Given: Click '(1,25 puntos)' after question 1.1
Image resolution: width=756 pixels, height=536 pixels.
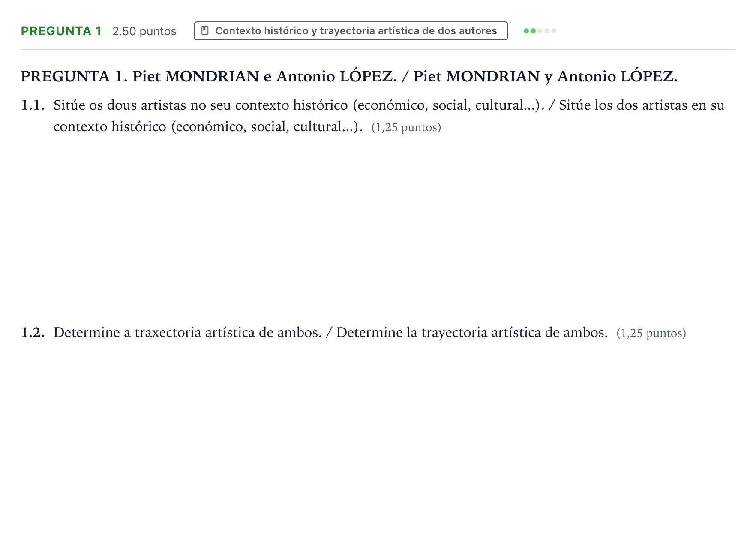Looking at the screenshot, I should click(x=406, y=127).
